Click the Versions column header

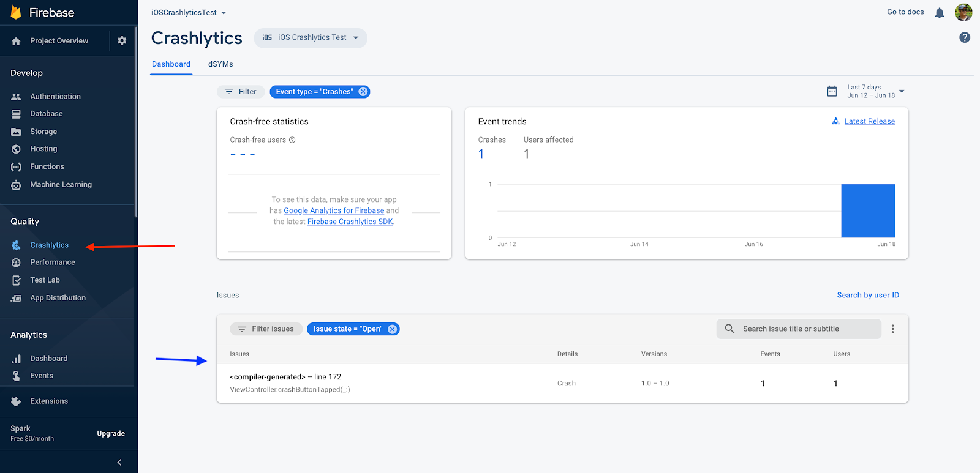coord(654,354)
